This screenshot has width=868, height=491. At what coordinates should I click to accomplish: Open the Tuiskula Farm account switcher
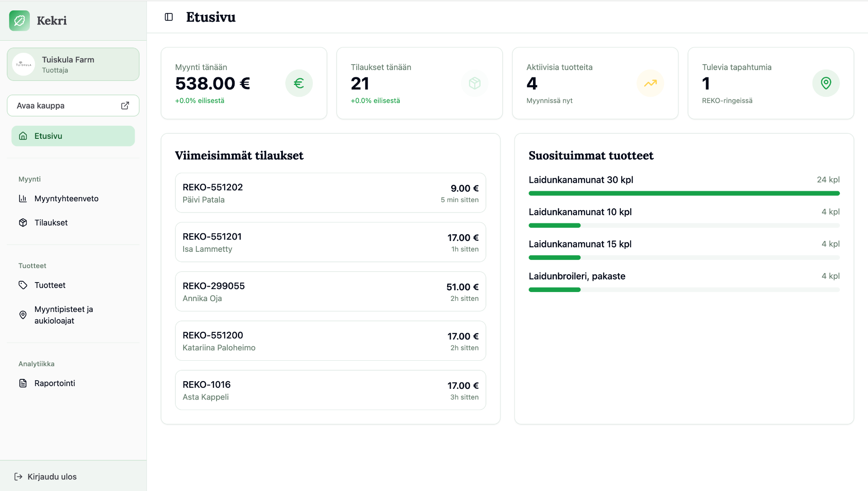(x=73, y=64)
